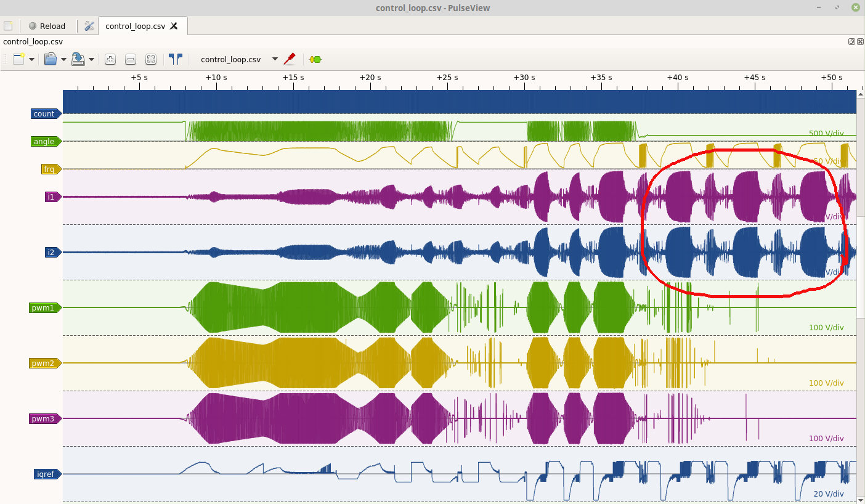The width and height of the screenshot is (865, 504).
Task: Expand the open file dropdown arrow
Action: 63,59
